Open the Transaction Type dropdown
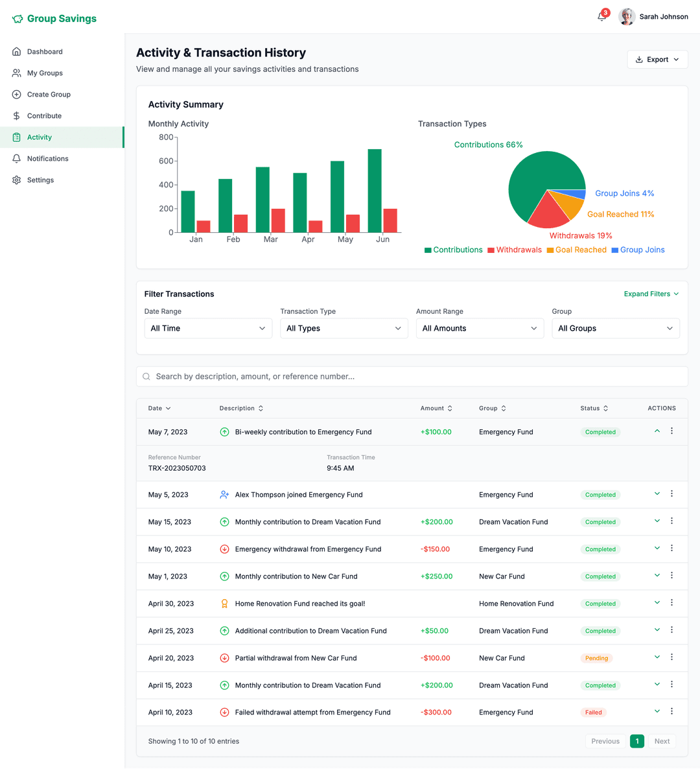The image size is (700, 769). pyautogui.click(x=344, y=329)
